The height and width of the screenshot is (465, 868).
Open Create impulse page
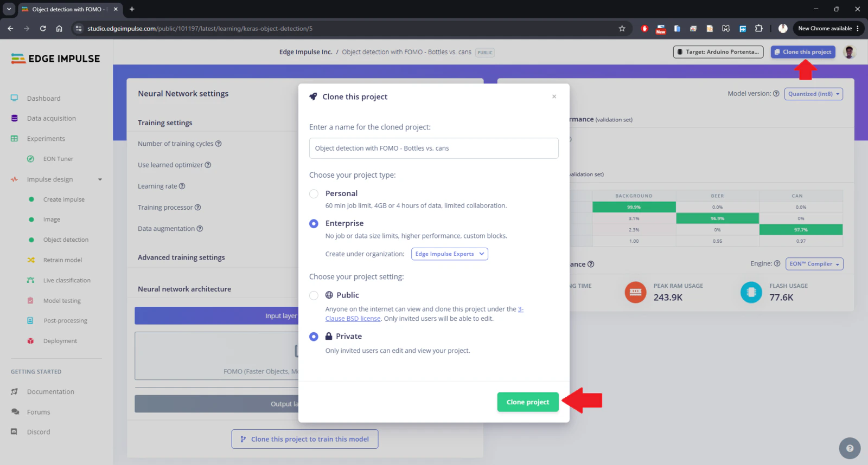click(x=64, y=199)
